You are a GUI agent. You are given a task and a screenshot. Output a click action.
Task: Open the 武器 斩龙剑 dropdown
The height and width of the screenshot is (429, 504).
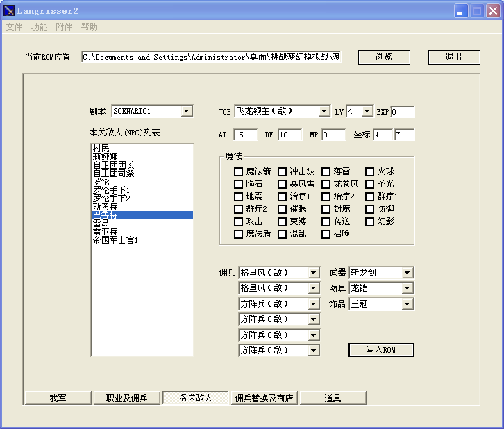[408, 273]
